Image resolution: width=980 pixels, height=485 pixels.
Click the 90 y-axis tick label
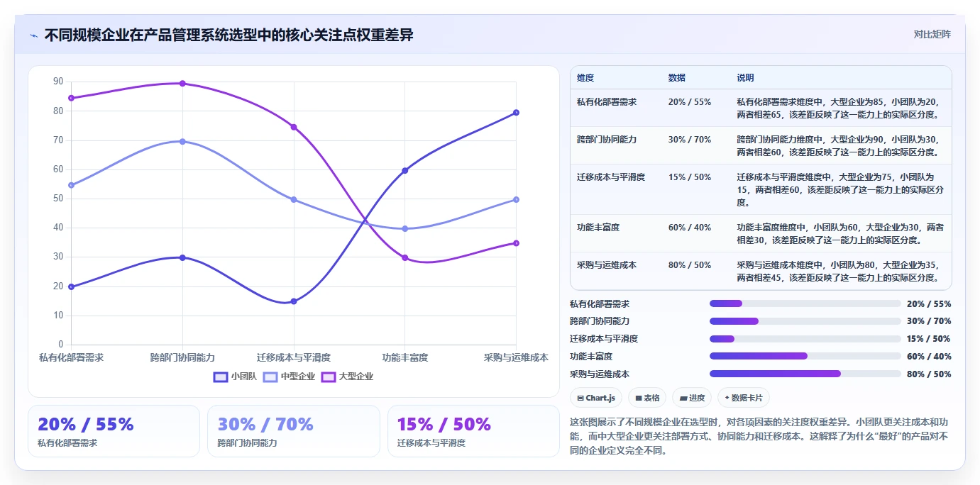coord(58,82)
